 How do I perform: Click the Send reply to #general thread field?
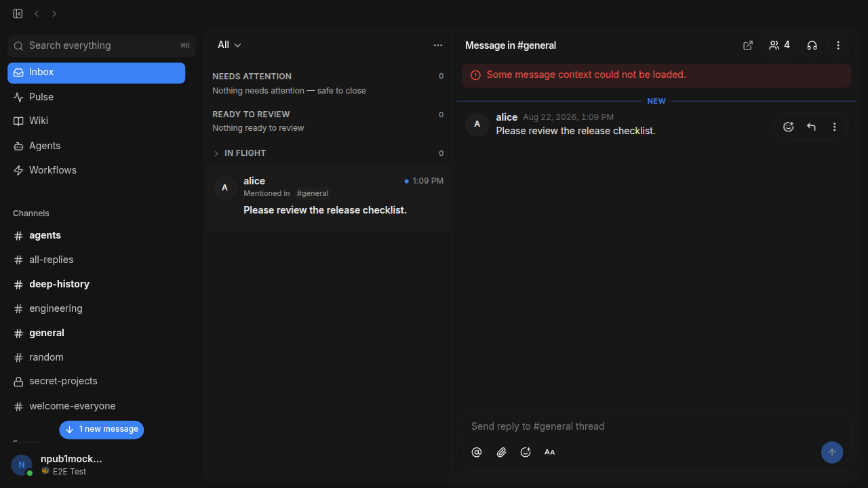click(656, 426)
